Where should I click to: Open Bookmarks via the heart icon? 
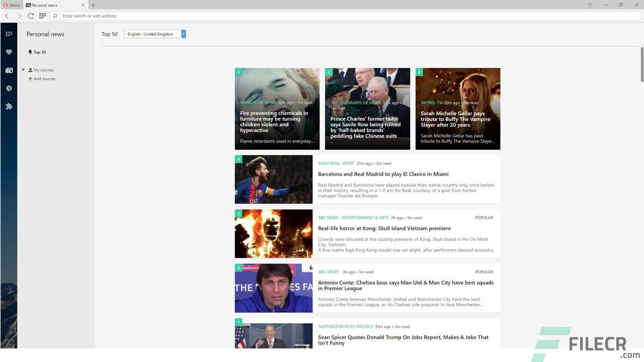pyautogui.click(x=9, y=52)
